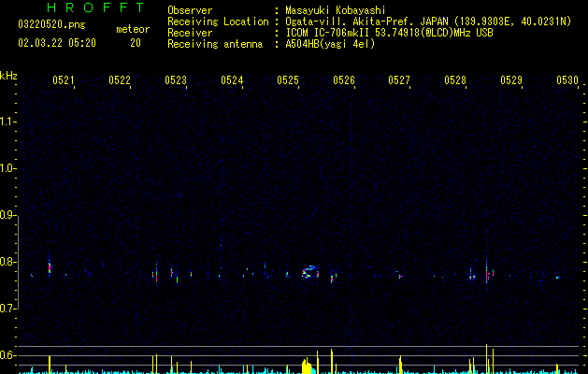Click the 0525 time marker

tap(288, 80)
